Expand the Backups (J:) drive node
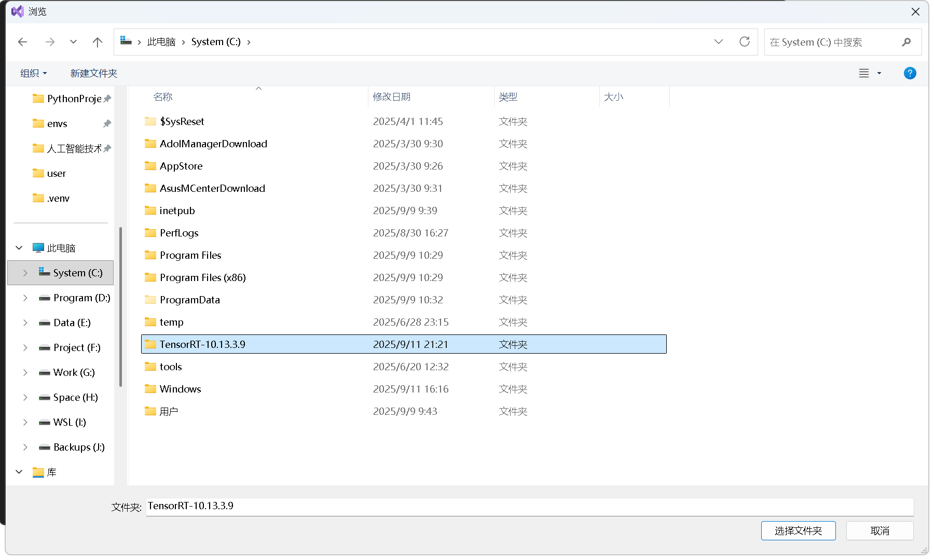The height and width of the screenshot is (560, 934). point(25,447)
